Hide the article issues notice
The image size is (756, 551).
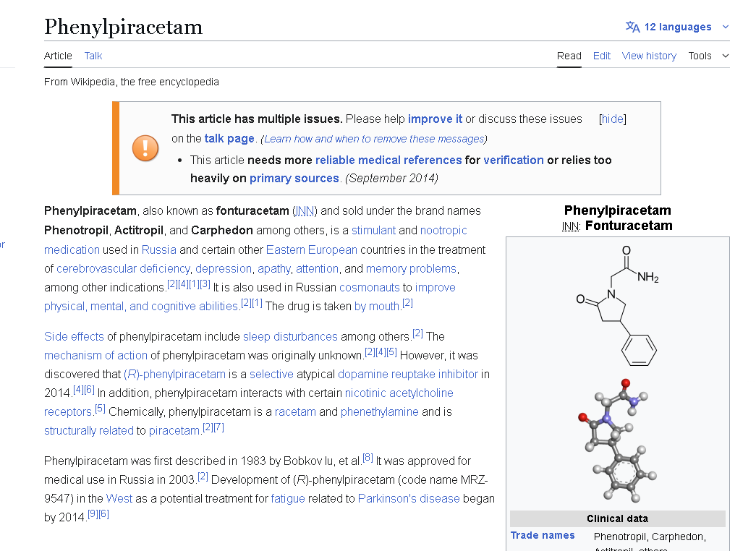(612, 119)
